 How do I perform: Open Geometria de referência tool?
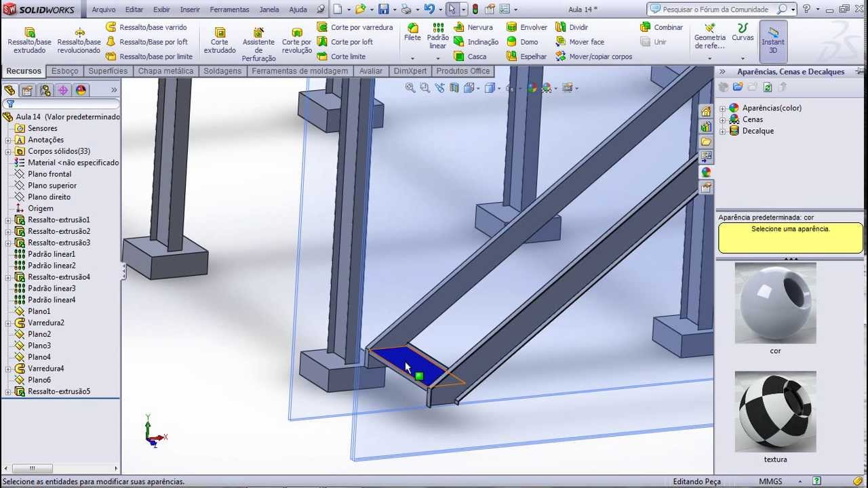(x=709, y=37)
